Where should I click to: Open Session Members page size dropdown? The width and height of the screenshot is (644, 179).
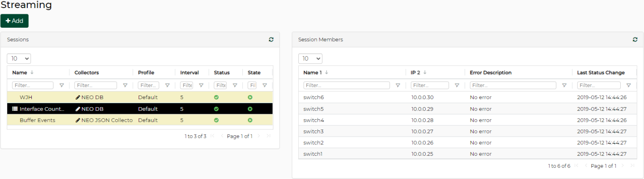click(x=310, y=58)
